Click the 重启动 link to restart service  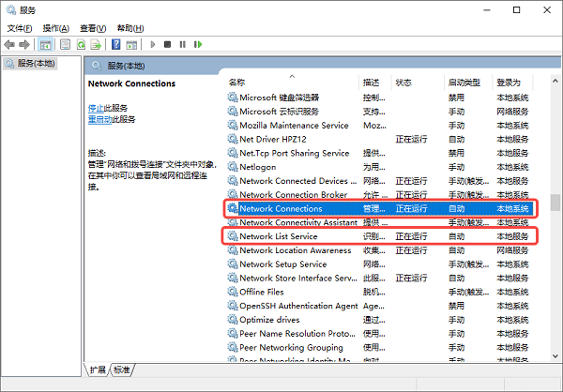[98, 119]
